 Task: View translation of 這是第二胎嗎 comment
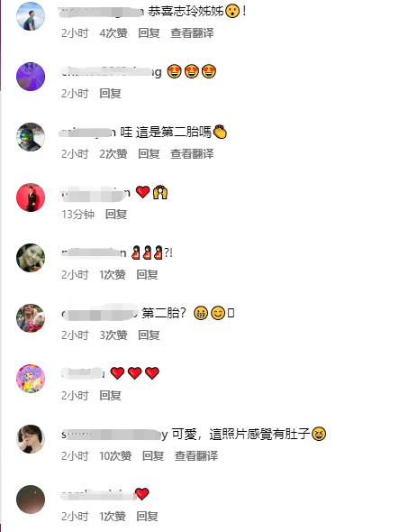(x=192, y=153)
